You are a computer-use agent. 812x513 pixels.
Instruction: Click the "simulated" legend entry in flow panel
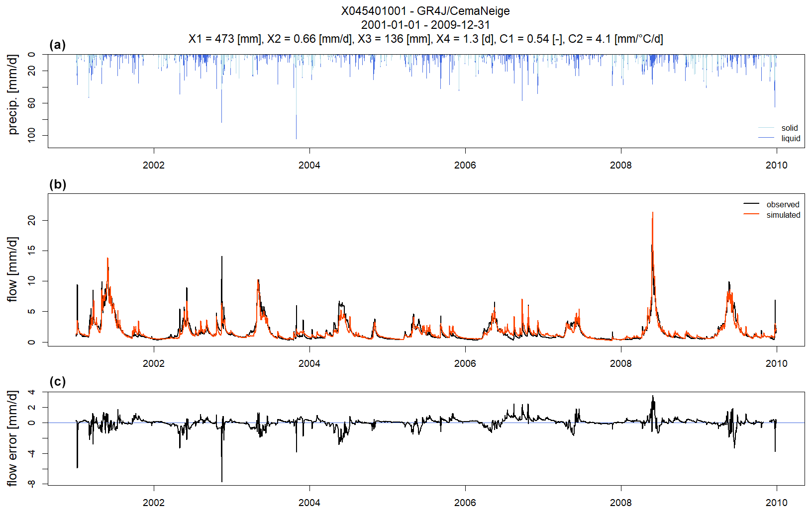point(783,215)
